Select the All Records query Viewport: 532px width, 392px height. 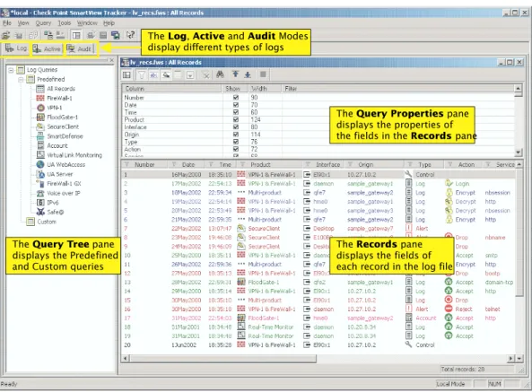pos(61,89)
